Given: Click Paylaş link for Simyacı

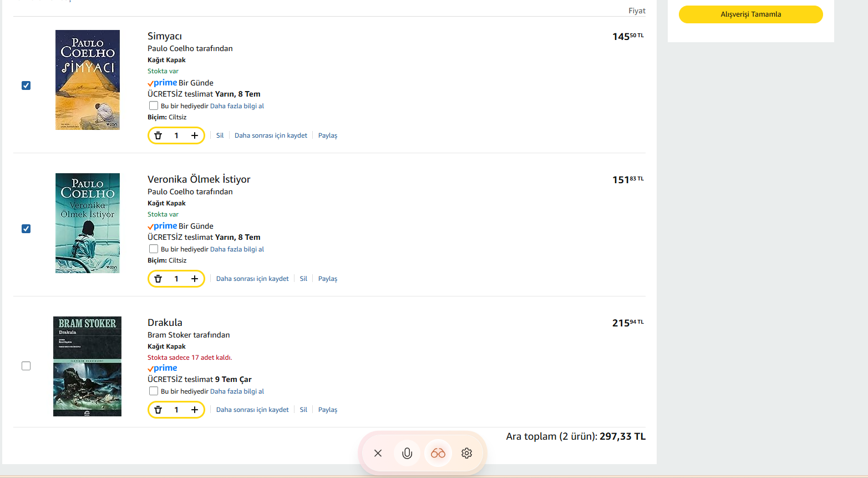Looking at the screenshot, I should pyautogui.click(x=328, y=135).
